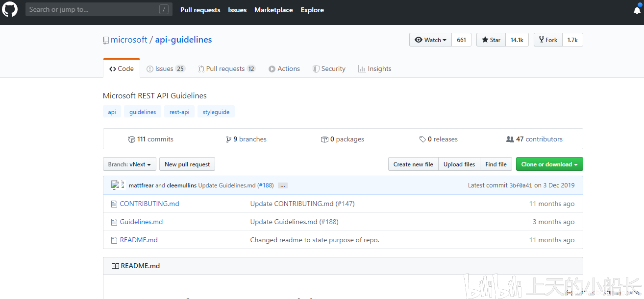Open the CONTRIBUTING.md file
Screen dimensions: 644x299
(x=149, y=204)
